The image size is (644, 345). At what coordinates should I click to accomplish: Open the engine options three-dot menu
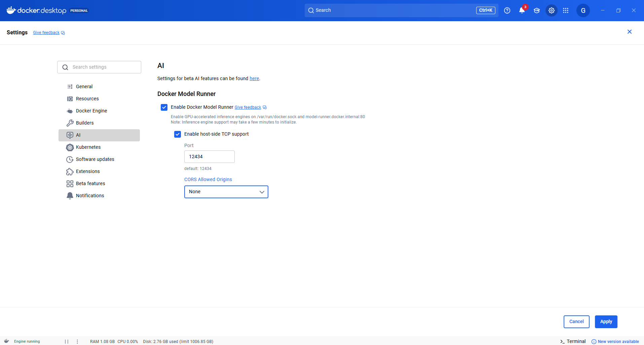pos(77,341)
